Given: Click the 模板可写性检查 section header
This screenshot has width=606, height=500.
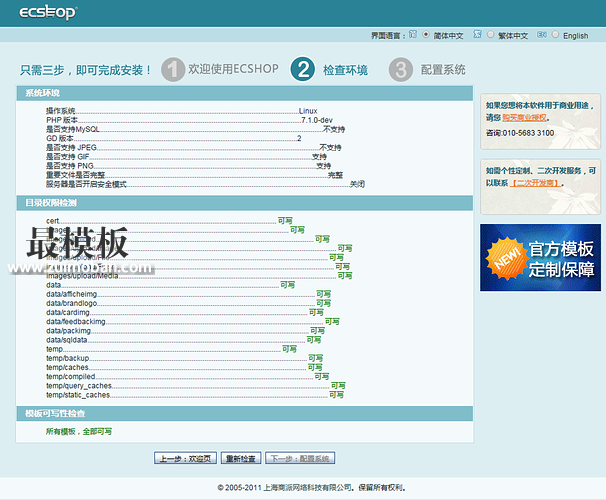Looking at the screenshot, I should coord(244,413).
